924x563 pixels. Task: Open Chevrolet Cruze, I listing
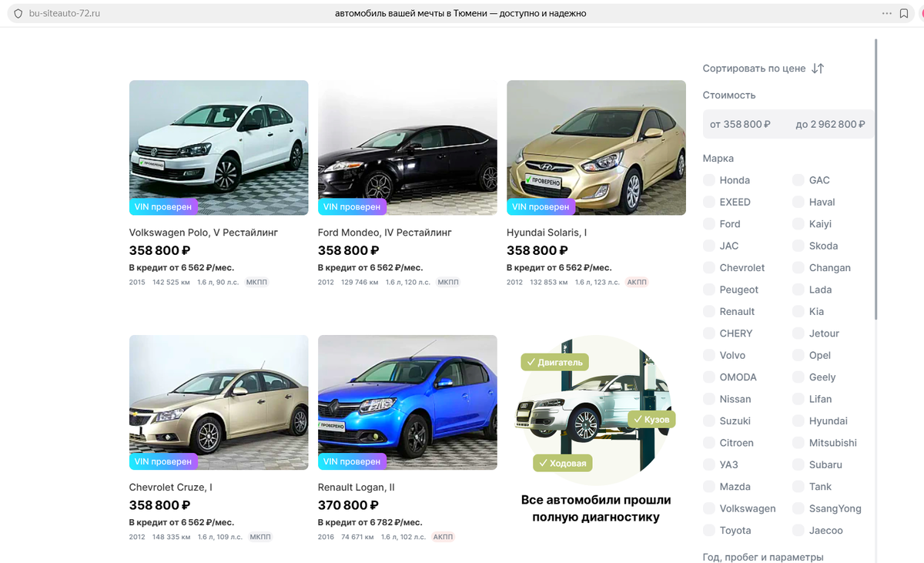point(170,488)
